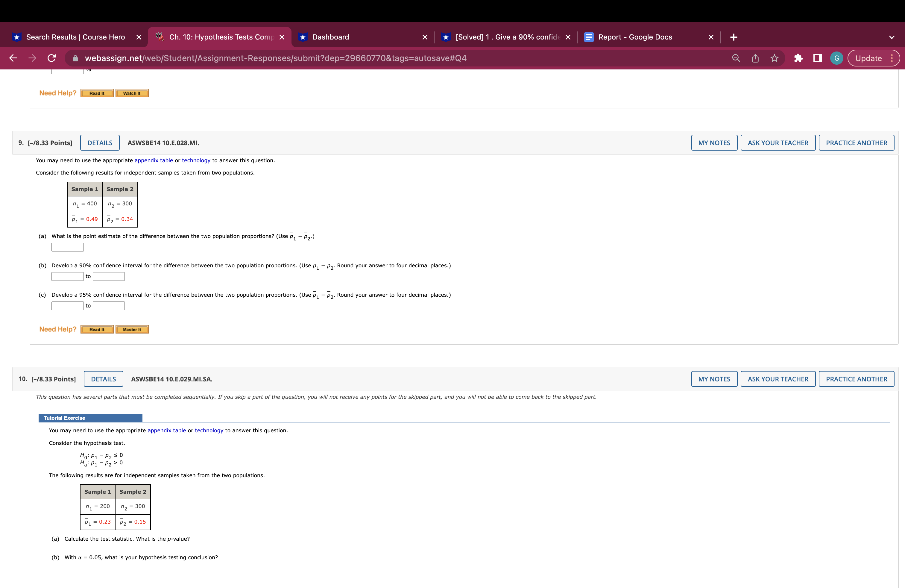This screenshot has height=588, width=905.
Task: Open the zoom magnifier icon
Action: pyautogui.click(x=736, y=58)
